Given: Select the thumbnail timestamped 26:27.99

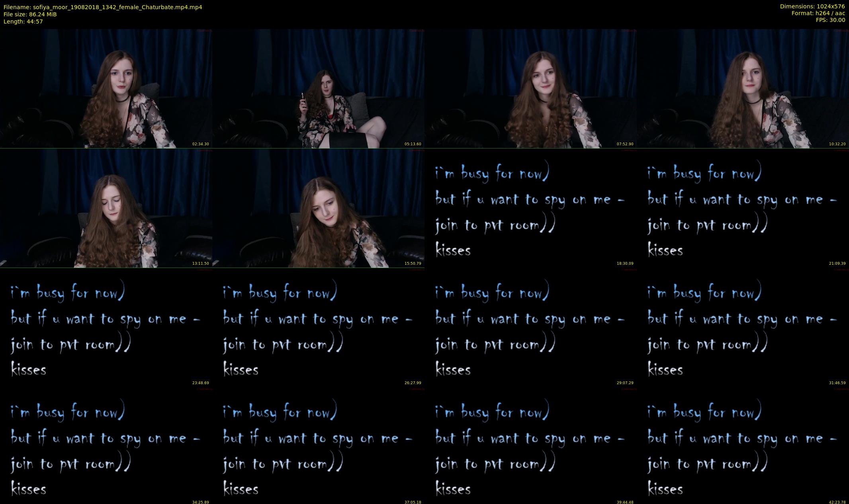Looking at the screenshot, I should [x=318, y=327].
